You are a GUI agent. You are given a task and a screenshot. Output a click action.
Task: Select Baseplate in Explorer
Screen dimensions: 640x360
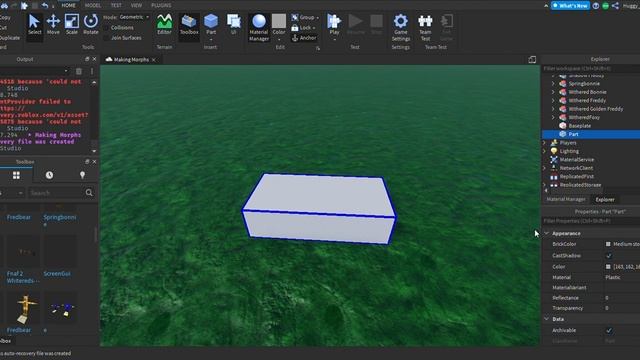580,126
